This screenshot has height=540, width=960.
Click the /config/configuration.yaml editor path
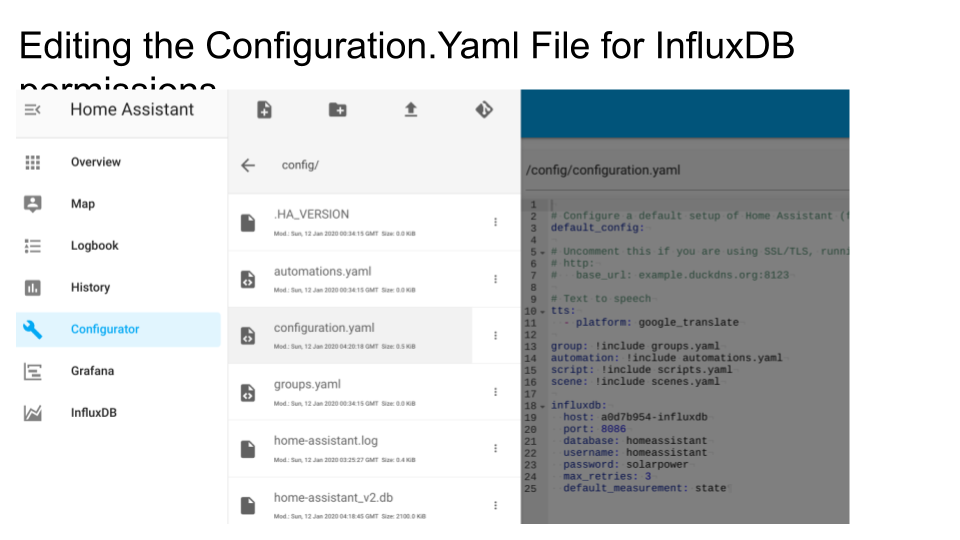coord(602,170)
